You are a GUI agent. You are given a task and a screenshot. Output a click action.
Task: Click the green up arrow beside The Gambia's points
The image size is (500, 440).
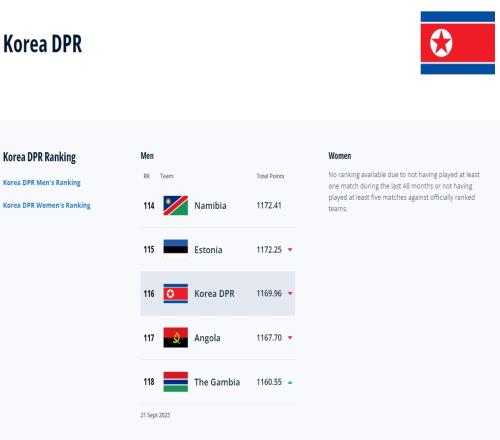coord(290,382)
